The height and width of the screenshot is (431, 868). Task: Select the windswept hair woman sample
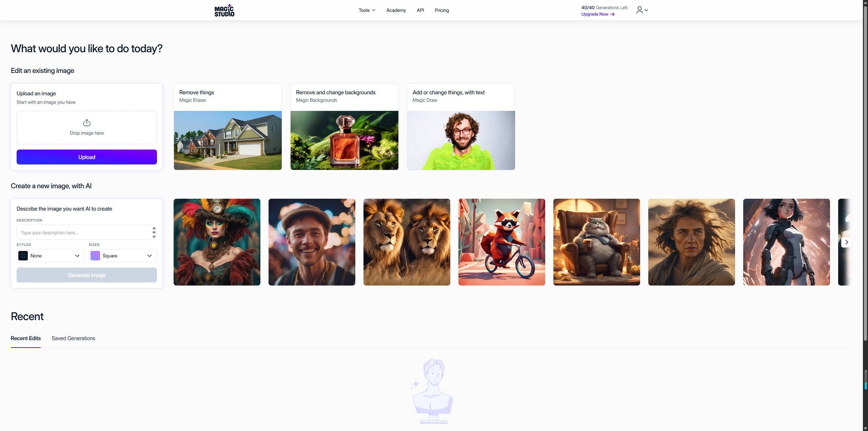[x=692, y=242]
